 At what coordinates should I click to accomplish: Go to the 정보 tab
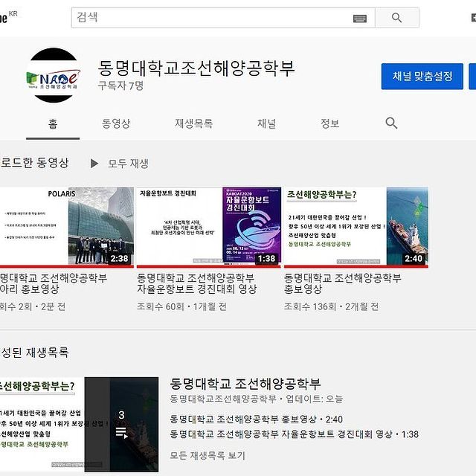(x=329, y=123)
